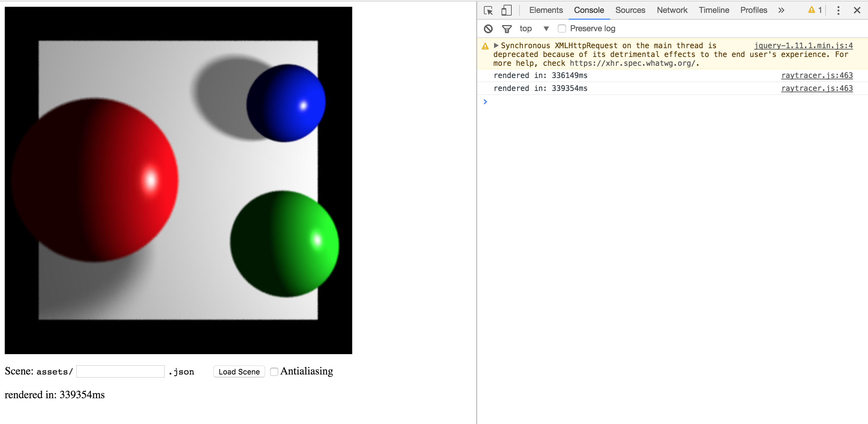This screenshot has height=424, width=868.
Task: Expand the Synchronous XMLHttpRequest warning
Action: [x=496, y=45]
